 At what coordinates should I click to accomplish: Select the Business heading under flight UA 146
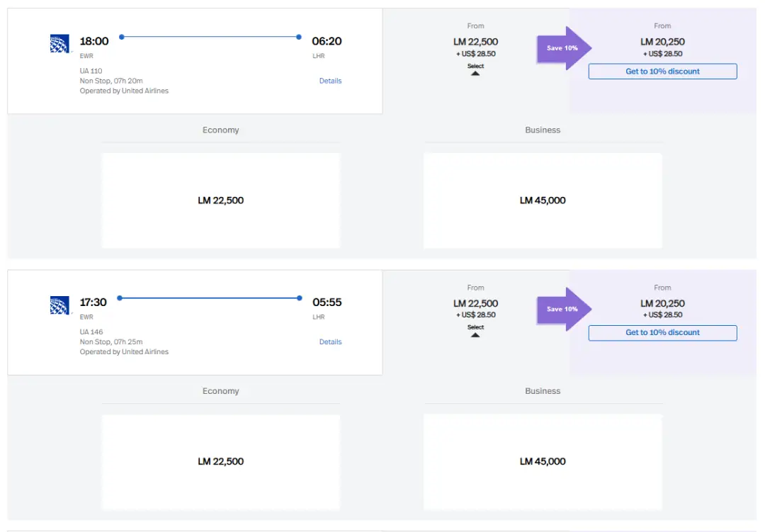click(x=543, y=391)
